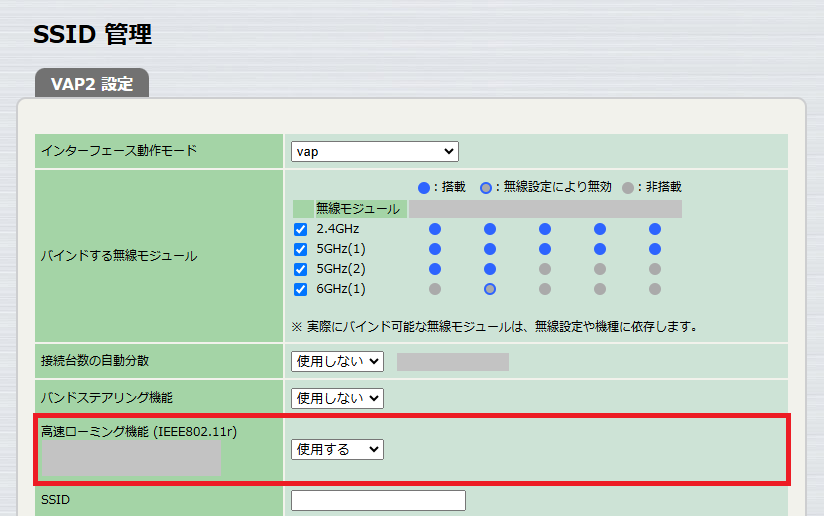Click the SSID field label
824x516 pixels.
[x=55, y=500]
